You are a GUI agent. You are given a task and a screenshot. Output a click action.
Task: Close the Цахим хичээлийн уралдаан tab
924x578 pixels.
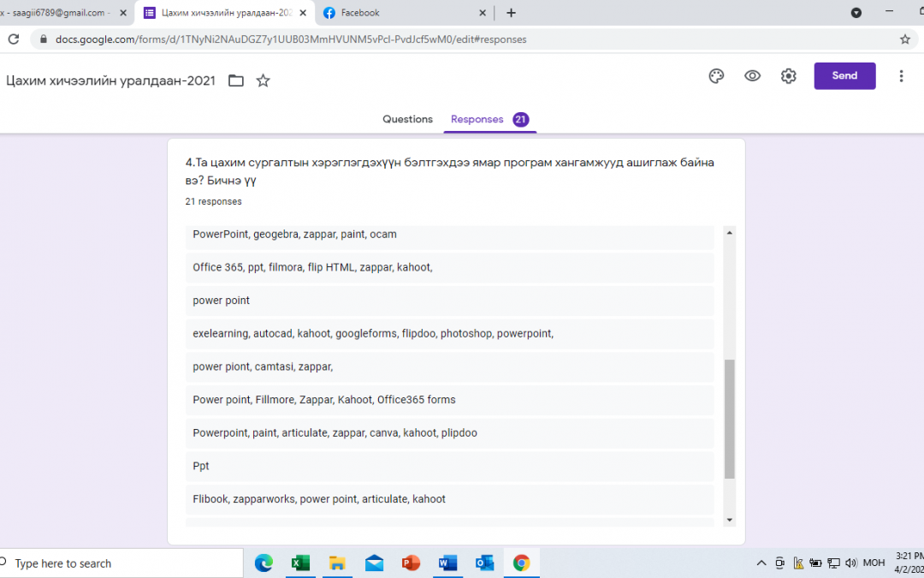coord(302,13)
